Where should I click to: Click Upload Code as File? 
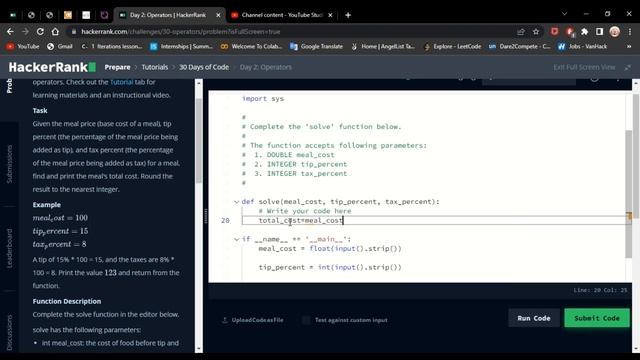[253, 320]
